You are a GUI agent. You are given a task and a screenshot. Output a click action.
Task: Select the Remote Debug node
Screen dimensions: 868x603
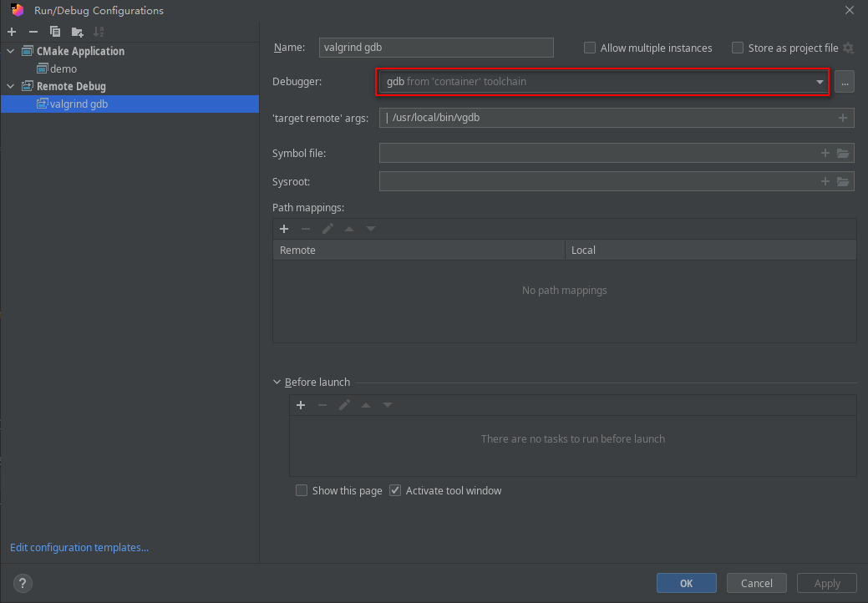click(x=71, y=86)
